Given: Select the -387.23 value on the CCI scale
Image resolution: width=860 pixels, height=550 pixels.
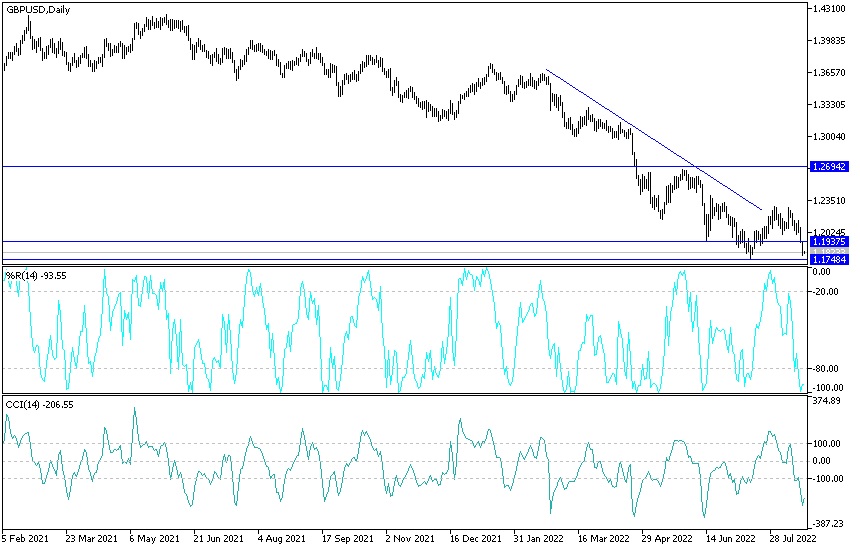Looking at the screenshot, I should pos(828,524).
